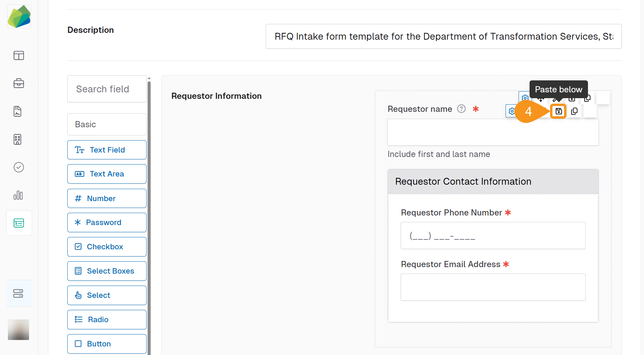This screenshot has height=355, width=644.
Task: Click the Requestor Phone Number input
Action: click(493, 236)
